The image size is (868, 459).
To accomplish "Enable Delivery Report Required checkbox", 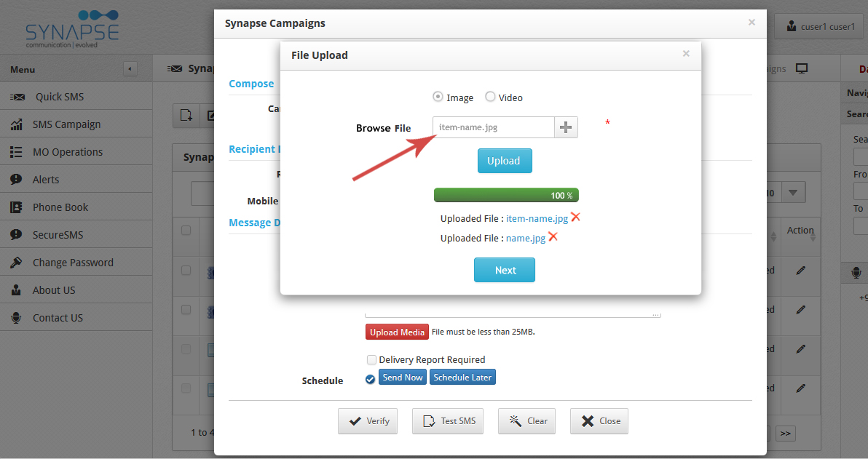I will tap(371, 359).
